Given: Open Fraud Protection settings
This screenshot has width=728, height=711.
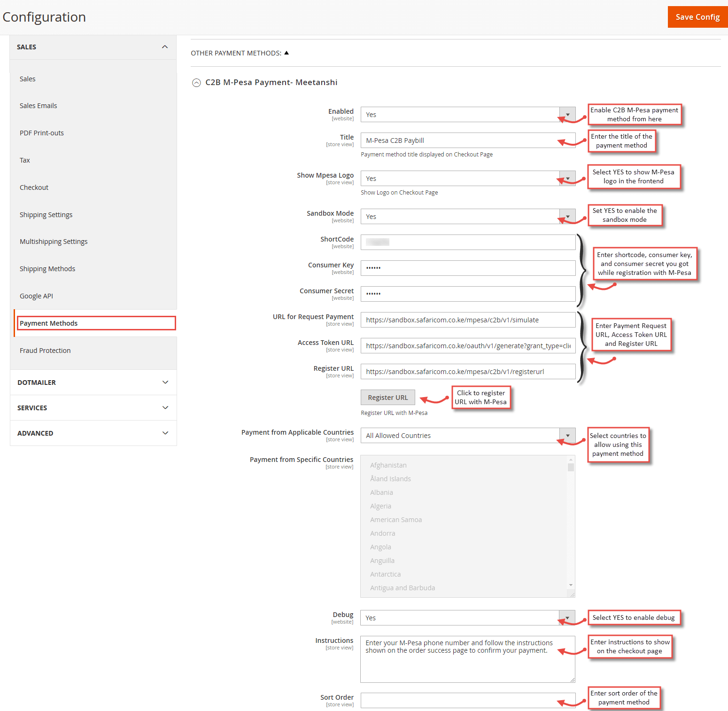Looking at the screenshot, I should pos(45,351).
